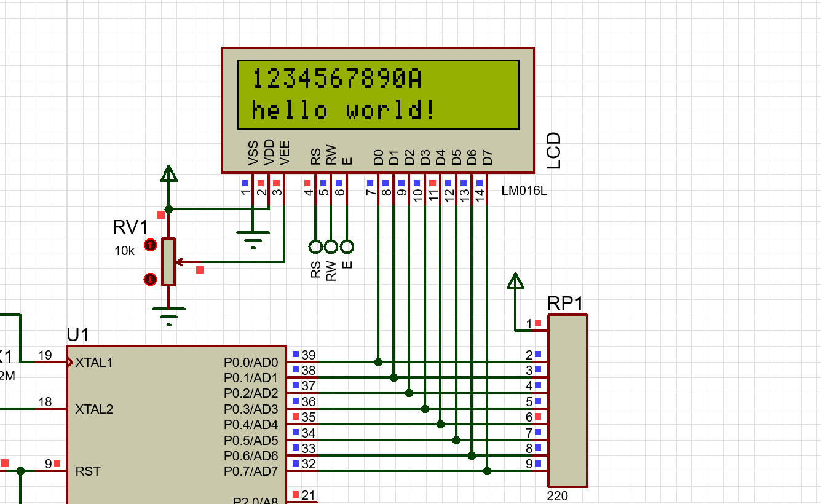The width and height of the screenshot is (822, 504).
Task: Click the VEE pin label on LCD
Action: 284,153
